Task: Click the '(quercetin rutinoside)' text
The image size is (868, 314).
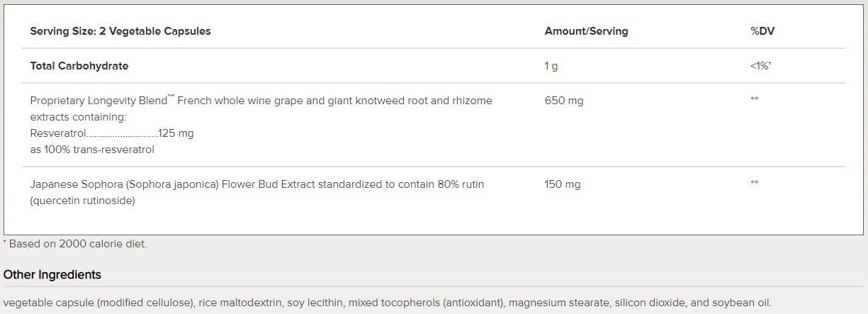Action: [83, 201]
